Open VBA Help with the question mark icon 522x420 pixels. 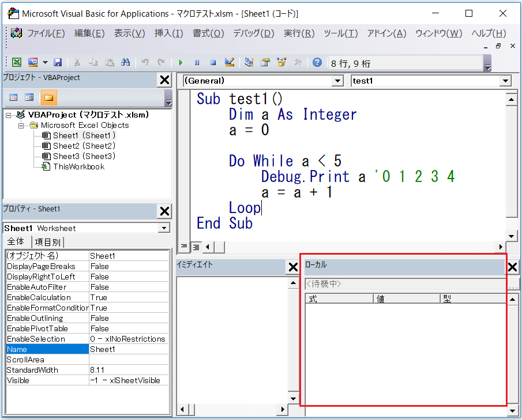[317, 62]
